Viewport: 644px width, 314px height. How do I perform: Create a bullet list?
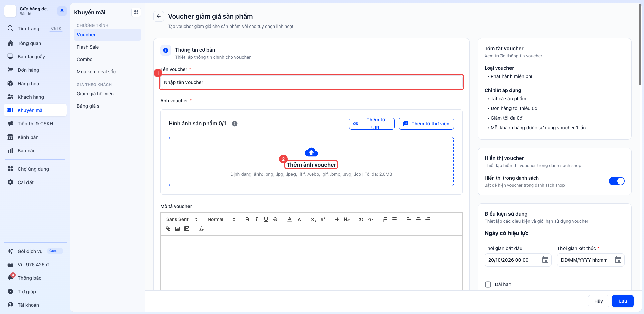[x=394, y=219]
